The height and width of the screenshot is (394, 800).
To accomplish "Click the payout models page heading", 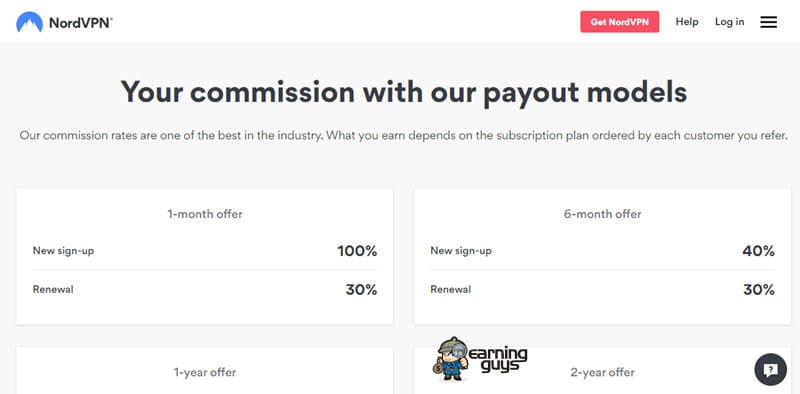I will coord(404,92).
